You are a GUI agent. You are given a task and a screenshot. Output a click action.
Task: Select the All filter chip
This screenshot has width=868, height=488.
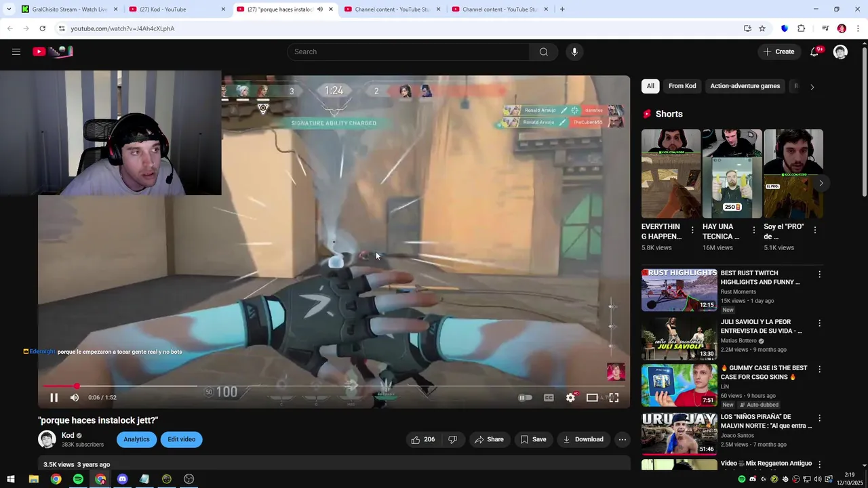coord(650,86)
